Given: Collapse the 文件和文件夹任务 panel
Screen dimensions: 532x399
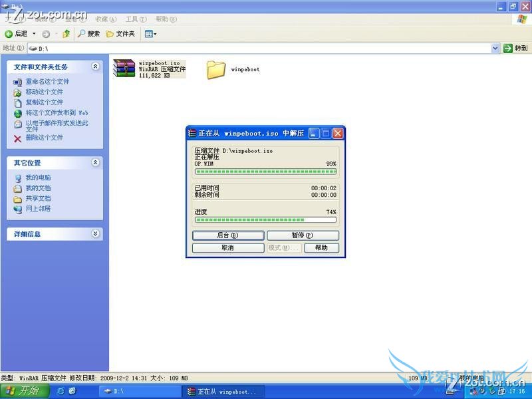Looking at the screenshot, I should [95, 66].
